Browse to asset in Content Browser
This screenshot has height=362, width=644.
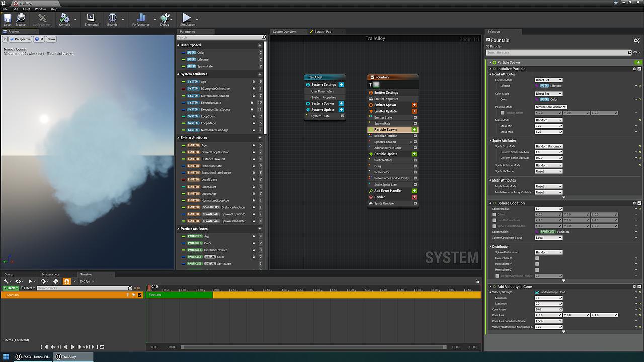pos(20,20)
